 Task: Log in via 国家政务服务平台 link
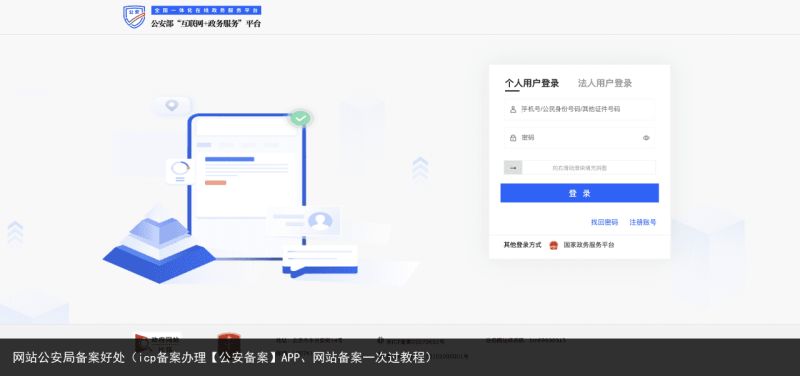pyautogui.click(x=589, y=245)
